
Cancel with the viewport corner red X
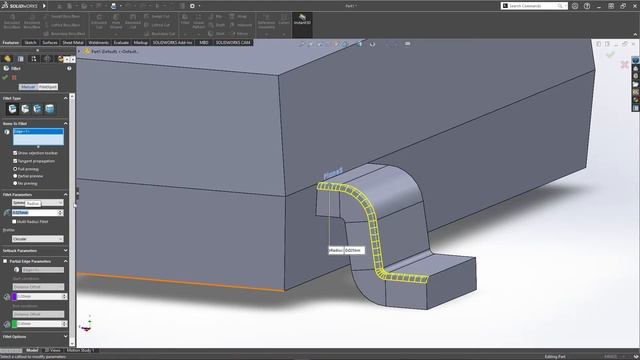tap(624, 64)
